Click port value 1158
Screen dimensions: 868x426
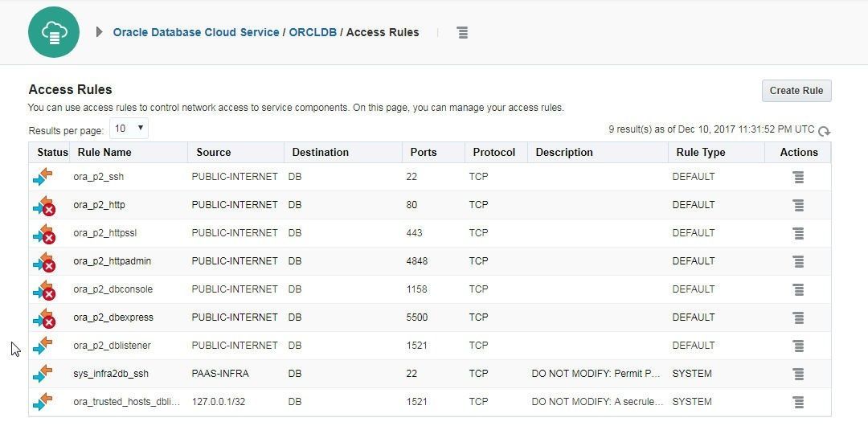[417, 289]
